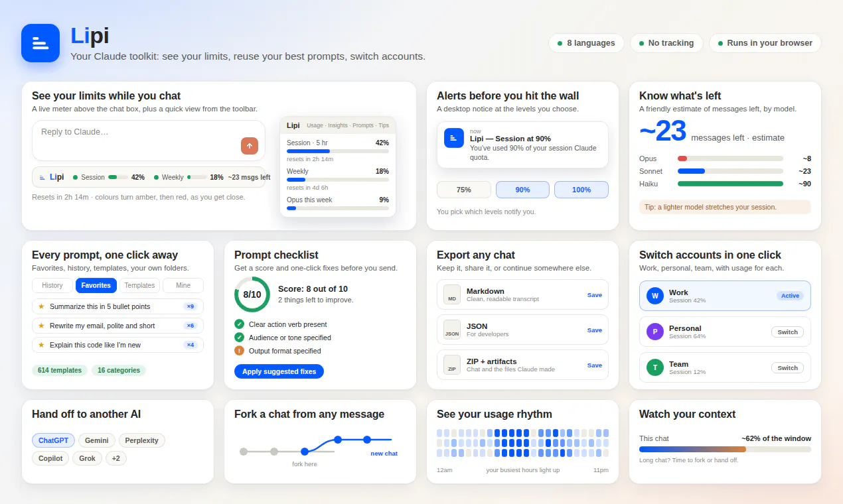
Task: Click the ~23 msgs left text in meter
Action: (249, 177)
